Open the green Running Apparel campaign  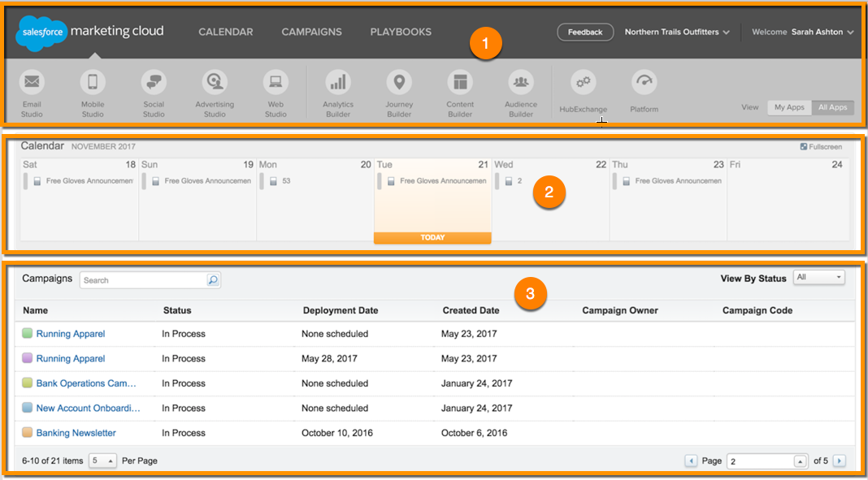click(x=71, y=334)
